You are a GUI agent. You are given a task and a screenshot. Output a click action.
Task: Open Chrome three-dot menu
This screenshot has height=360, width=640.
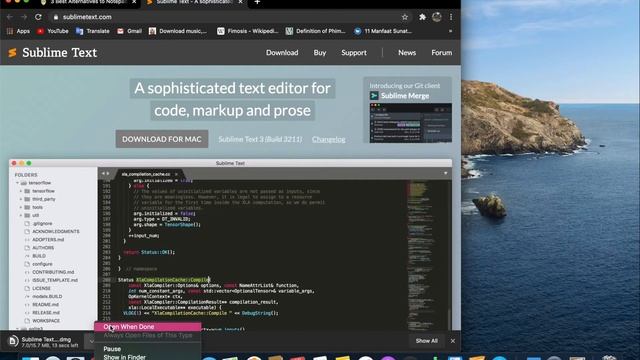pos(451,17)
